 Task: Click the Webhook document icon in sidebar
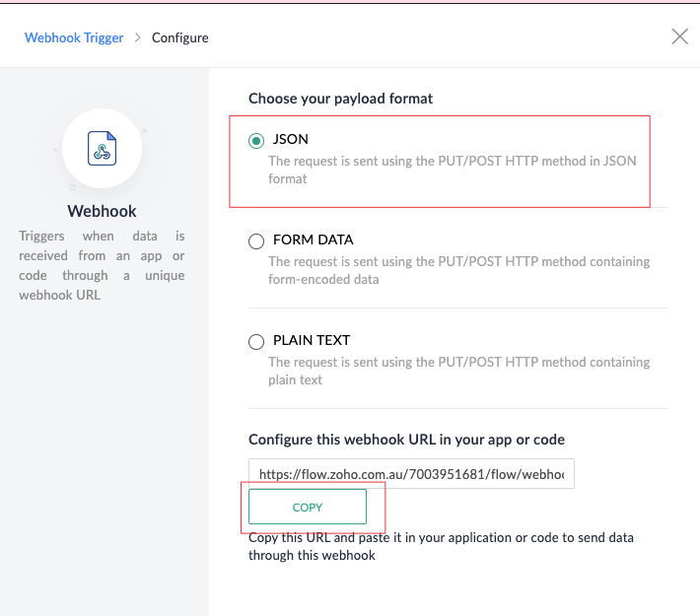tap(102, 148)
